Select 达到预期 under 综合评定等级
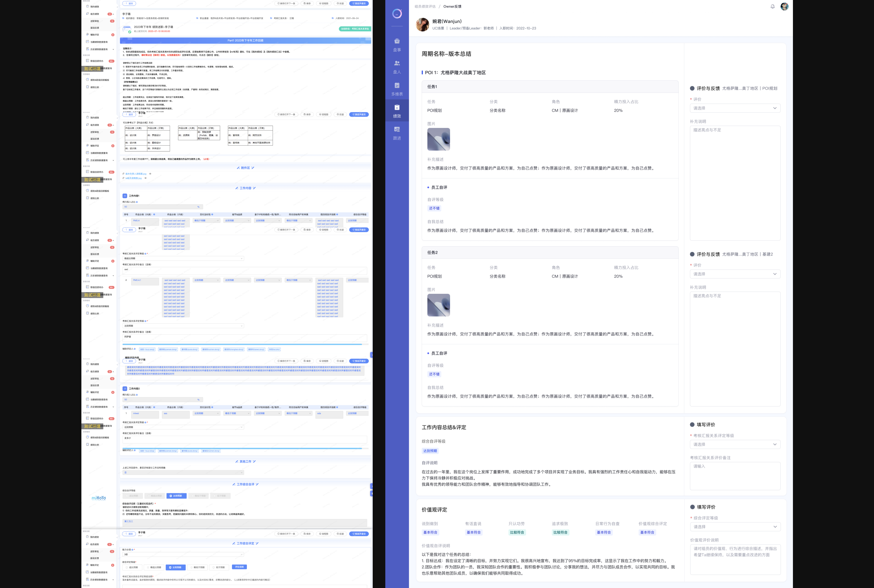Image resolution: width=874 pixels, height=588 pixels. coord(176,567)
